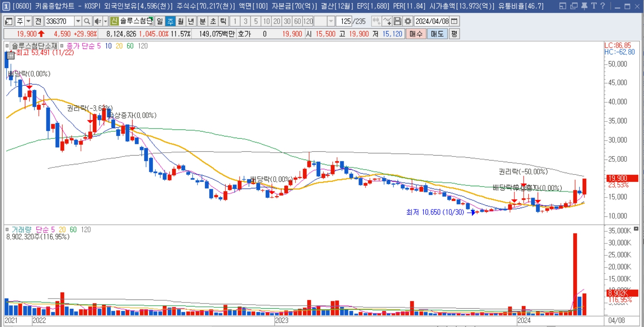Expand the speaker options dropdown arrow
The image size is (644, 327).
tap(106, 21)
